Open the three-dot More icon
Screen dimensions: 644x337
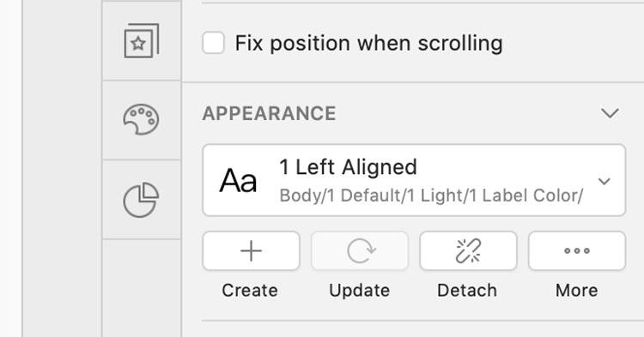pos(577,251)
